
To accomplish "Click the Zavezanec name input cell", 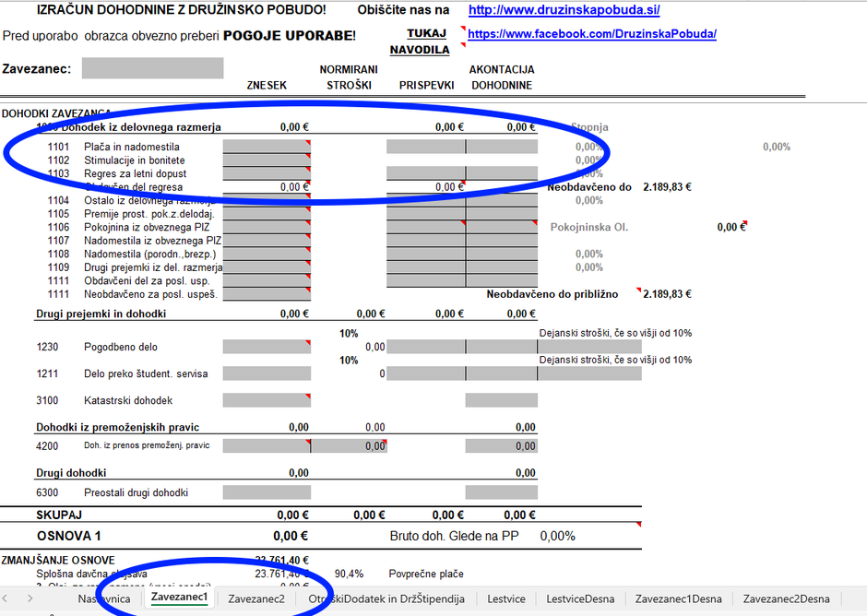I will tap(152, 68).
